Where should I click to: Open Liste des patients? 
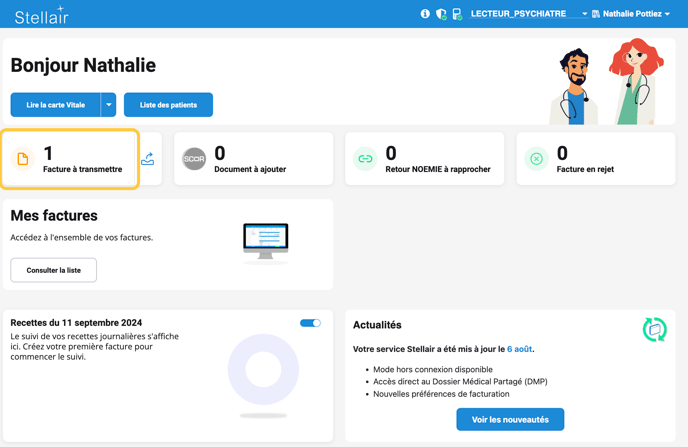(x=168, y=105)
